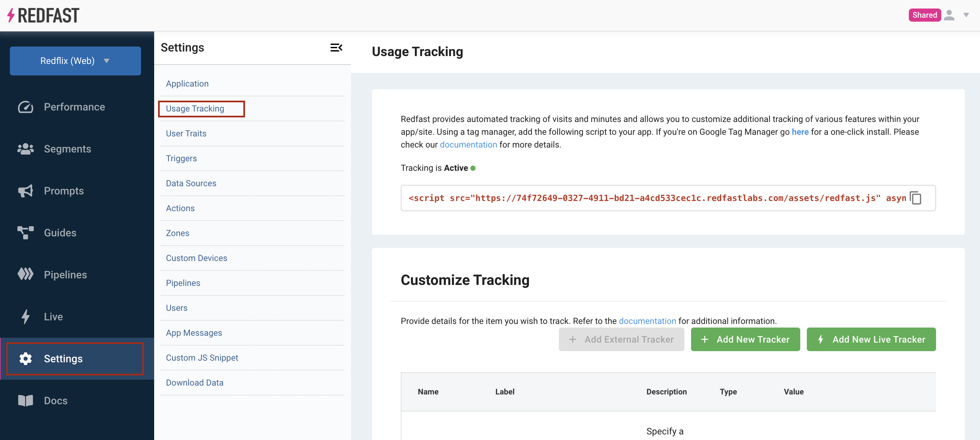Click the Shared badge
The width and height of the screenshot is (980, 440).
coord(925,15)
